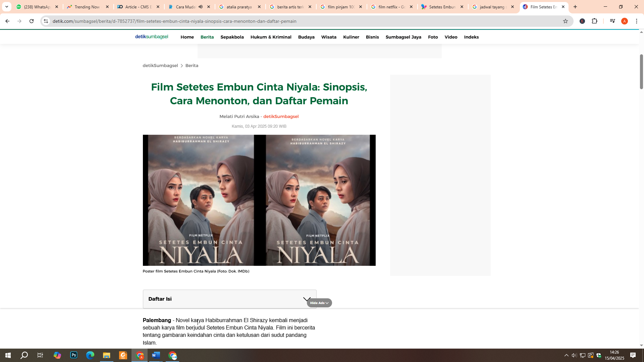644x362 pixels.
Task: Open Sumbagsel Jaya menu item
Action: [x=404, y=37]
